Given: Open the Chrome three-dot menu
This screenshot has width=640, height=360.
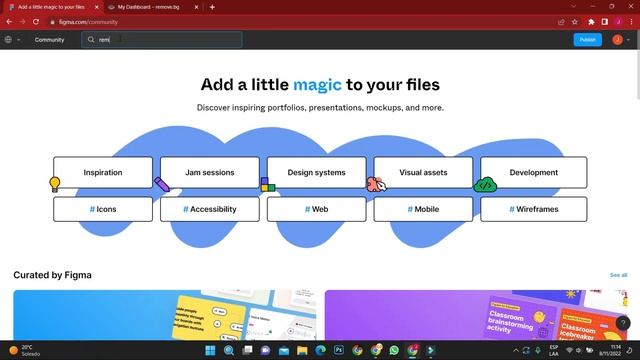Looking at the screenshot, I should point(631,22).
